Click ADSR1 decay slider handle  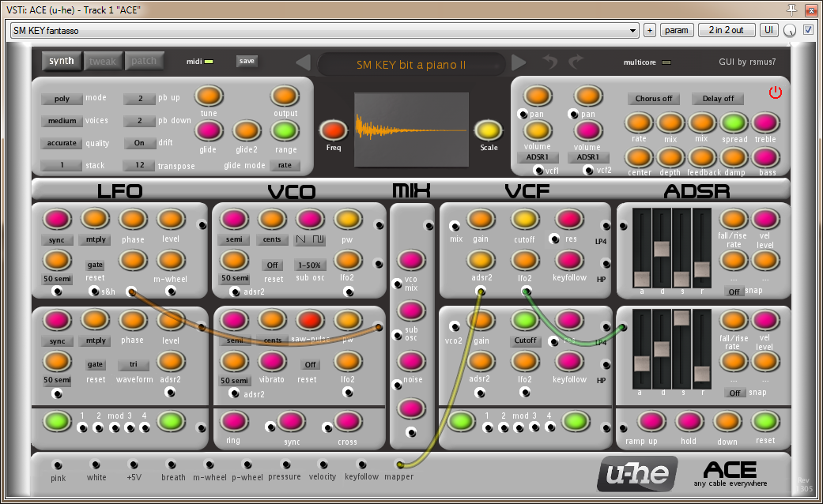pyautogui.click(x=662, y=249)
